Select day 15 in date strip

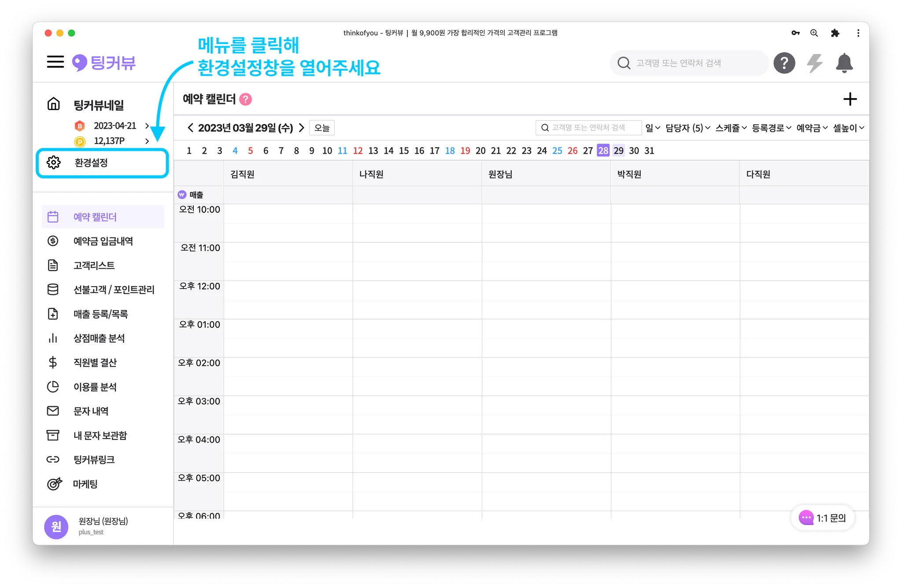(404, 151)
